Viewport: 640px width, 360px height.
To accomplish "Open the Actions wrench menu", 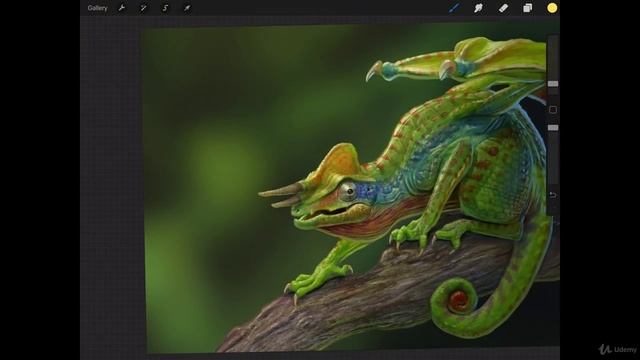I will [x=122, y=8].
